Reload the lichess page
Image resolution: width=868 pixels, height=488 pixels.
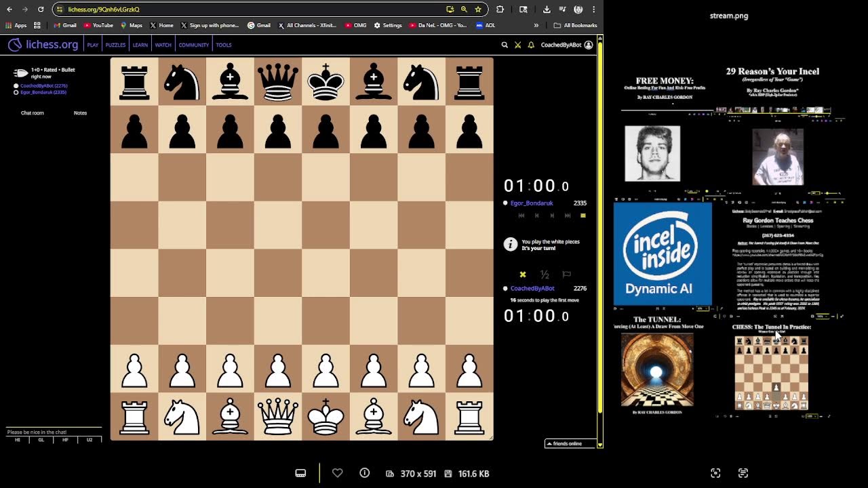41,9
